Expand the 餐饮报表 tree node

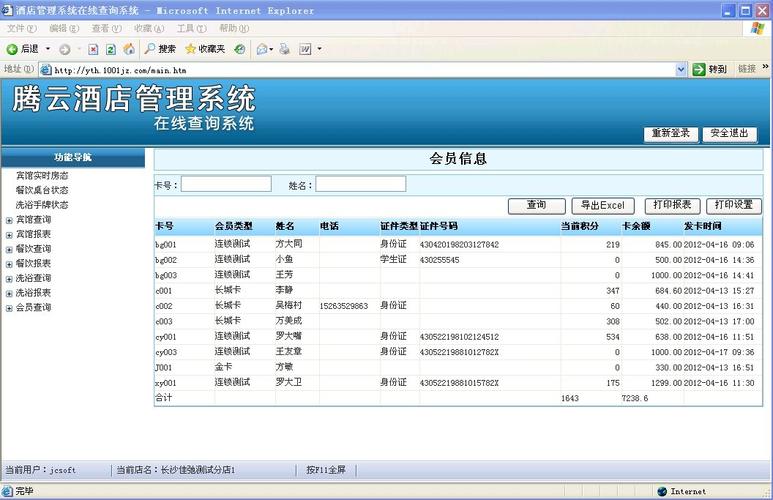(9, 264)
